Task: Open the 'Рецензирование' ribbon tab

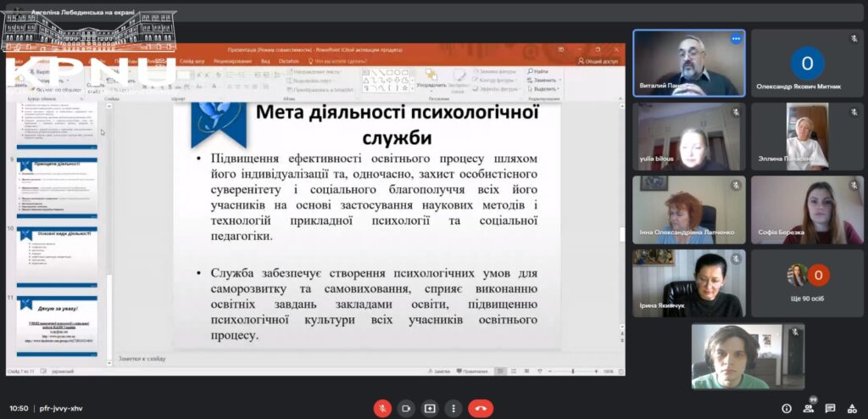Action: tap(232, 61)
